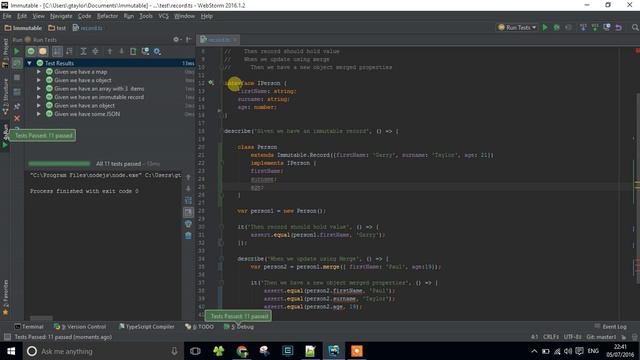
Task: Toggle sort by duration in test toolbar
Action: point(69,51)
